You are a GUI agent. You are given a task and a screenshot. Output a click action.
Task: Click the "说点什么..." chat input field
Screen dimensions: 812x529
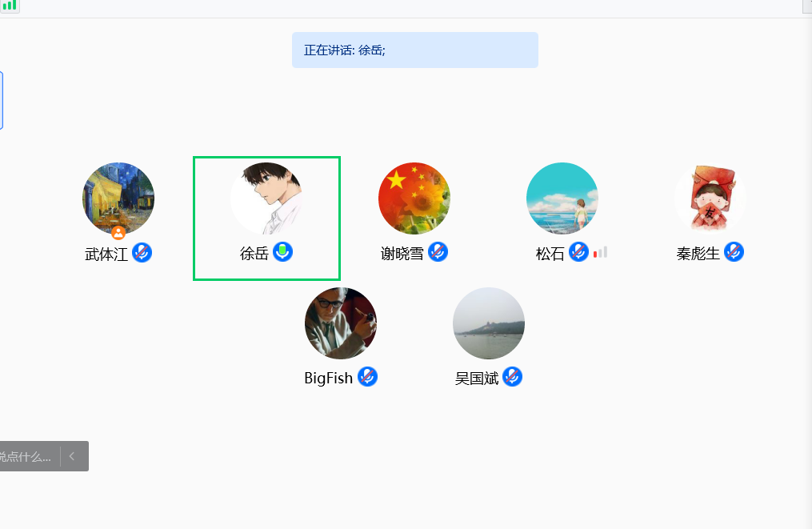pyautogui.click(x=26, y=456)
